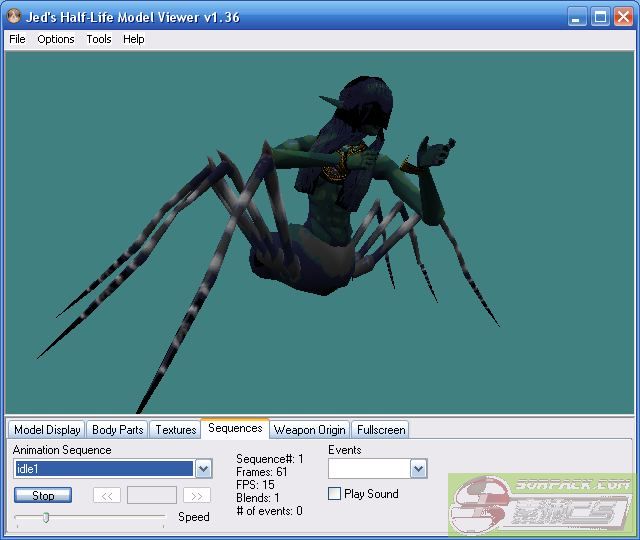This screenshot has width=640, height=540.
Task: Open the Tools menu
Action: (99, 39)
